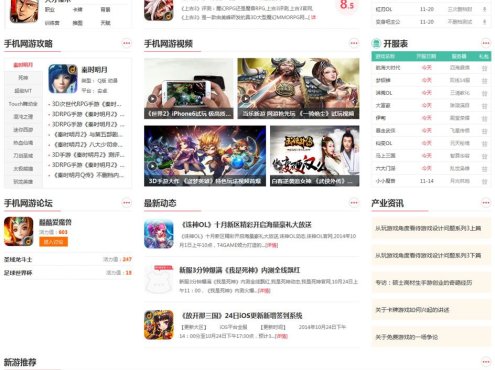Viewport: 495px width, 370px height.
Task: Open 新服3分钟爆满《我是死神》 news headline
Action: coord(239,270)
